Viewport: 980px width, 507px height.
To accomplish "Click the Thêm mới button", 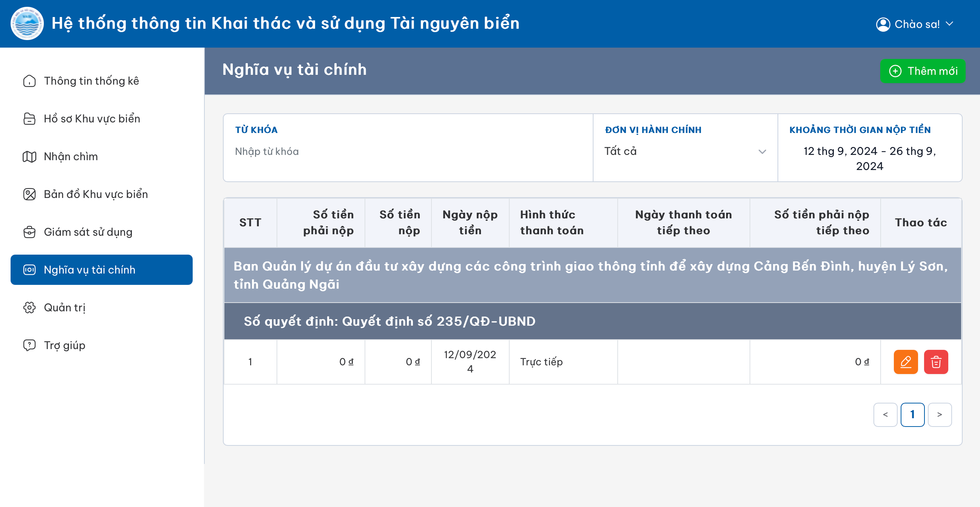I will point(923,71).
